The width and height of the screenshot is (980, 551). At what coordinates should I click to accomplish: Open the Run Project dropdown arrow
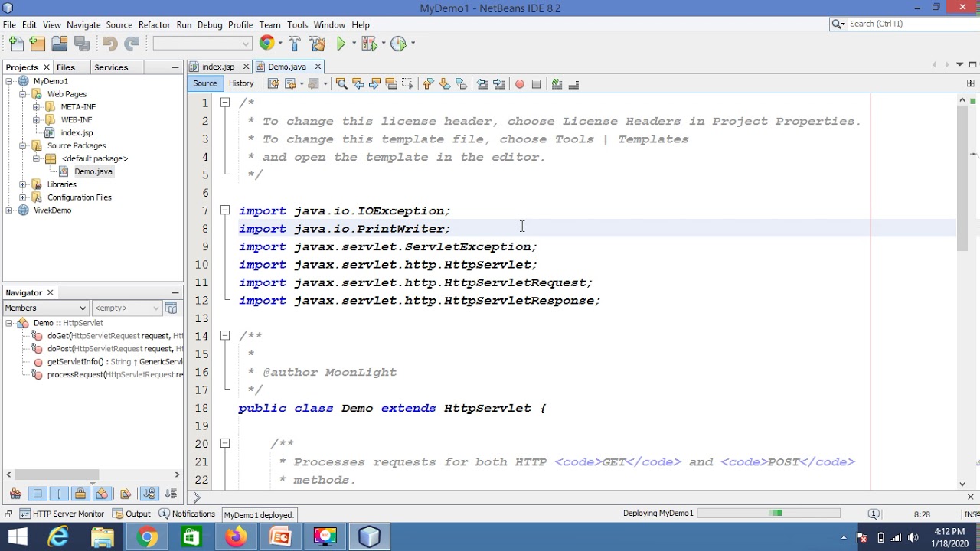coord(352,44)
